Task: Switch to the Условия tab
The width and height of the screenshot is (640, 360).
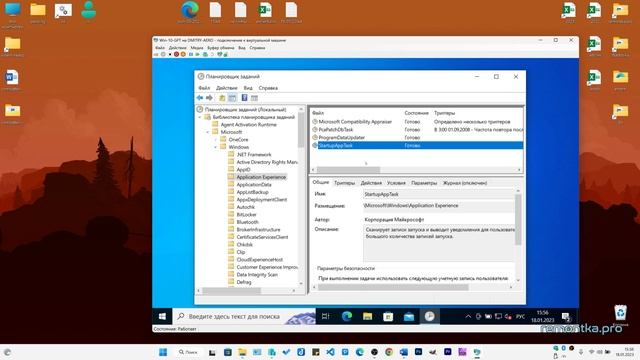Action: click(x=396, y=183)
